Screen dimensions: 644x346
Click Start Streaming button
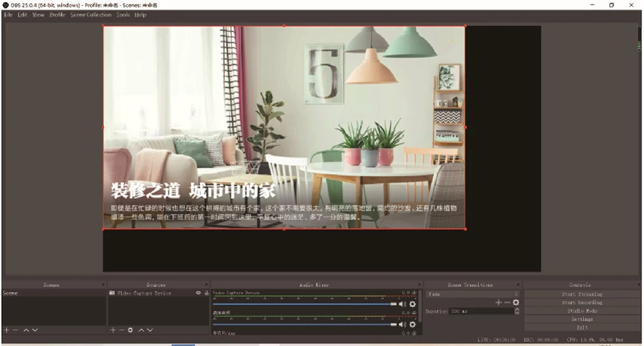(x=582, y=294)
